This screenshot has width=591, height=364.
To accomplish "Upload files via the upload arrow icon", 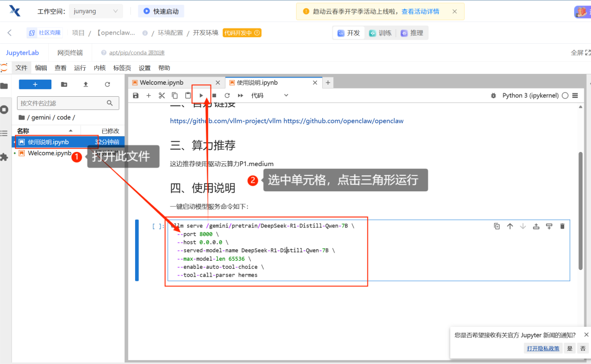I will click(x=85, y=85).
